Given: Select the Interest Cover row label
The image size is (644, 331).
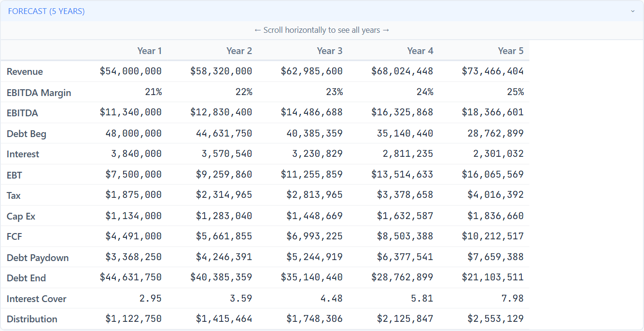Looking at the screenshot, I should pos(37,299).
